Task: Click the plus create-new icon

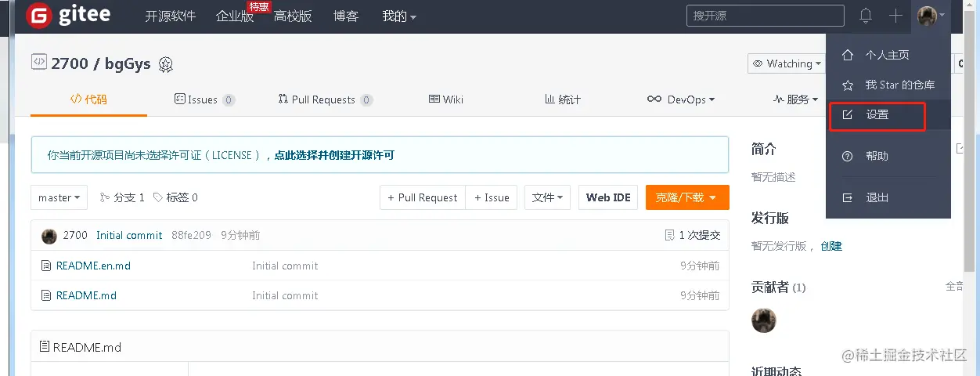Action: (896, 16)
